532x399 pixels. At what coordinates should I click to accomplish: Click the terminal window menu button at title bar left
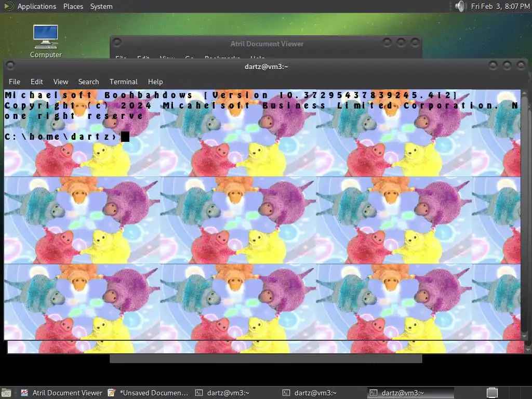[10, 65]
